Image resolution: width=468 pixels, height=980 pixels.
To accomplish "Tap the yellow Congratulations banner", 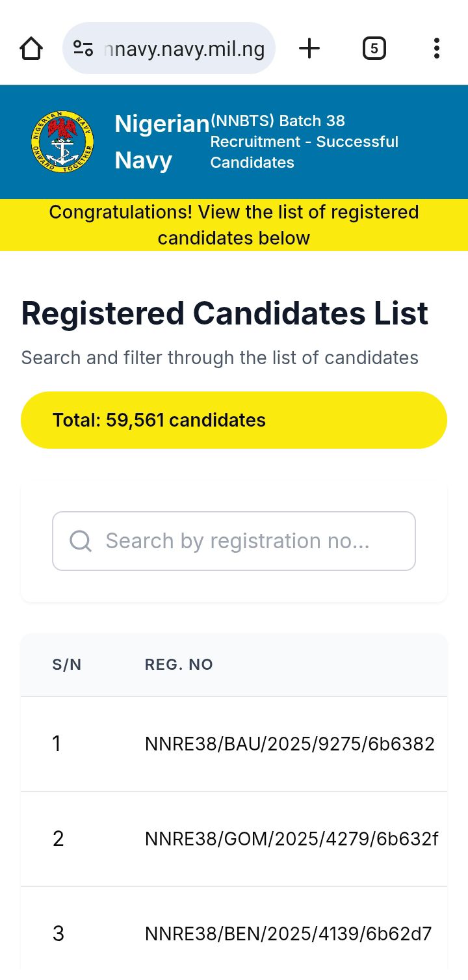I will [x=234, y=225].
